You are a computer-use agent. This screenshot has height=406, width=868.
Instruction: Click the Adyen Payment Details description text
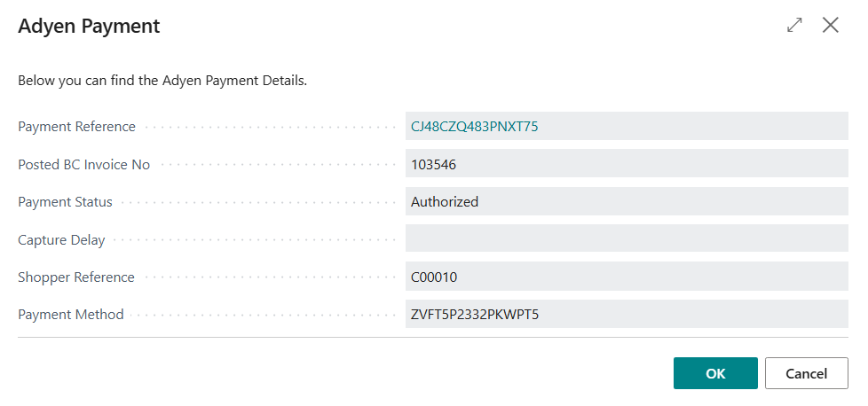click(162, 81)
